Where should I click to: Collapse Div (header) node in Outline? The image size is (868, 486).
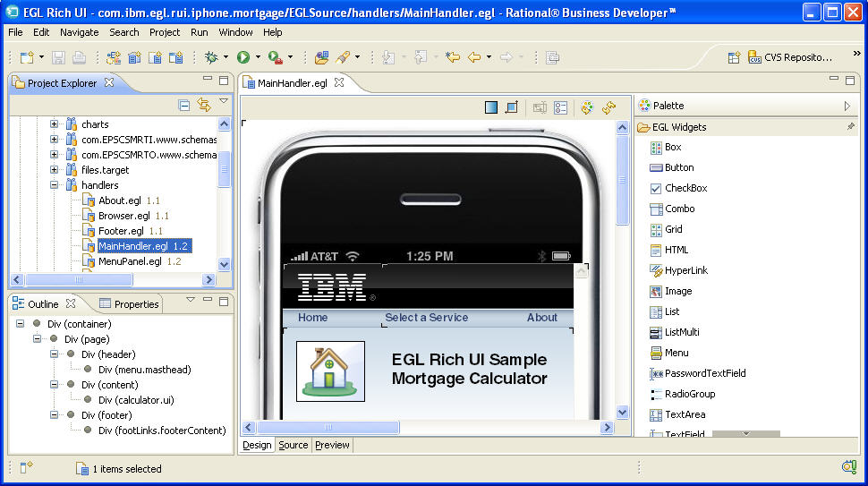(55, 354)
